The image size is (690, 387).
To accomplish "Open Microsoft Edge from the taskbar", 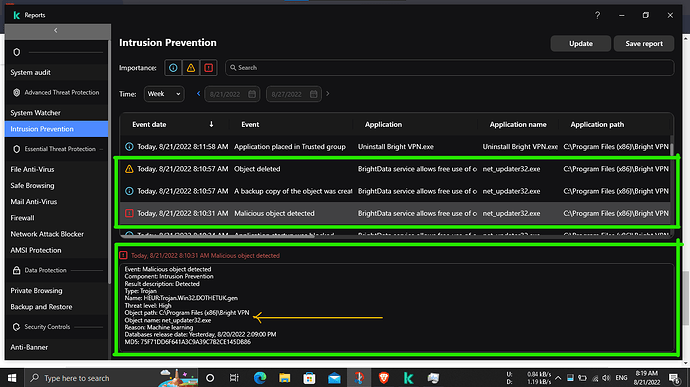I will [x=260, y=378].
